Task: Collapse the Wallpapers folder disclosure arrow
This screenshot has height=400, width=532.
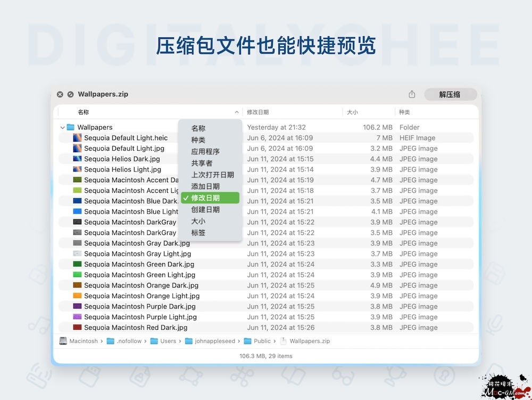Action: 62,128
